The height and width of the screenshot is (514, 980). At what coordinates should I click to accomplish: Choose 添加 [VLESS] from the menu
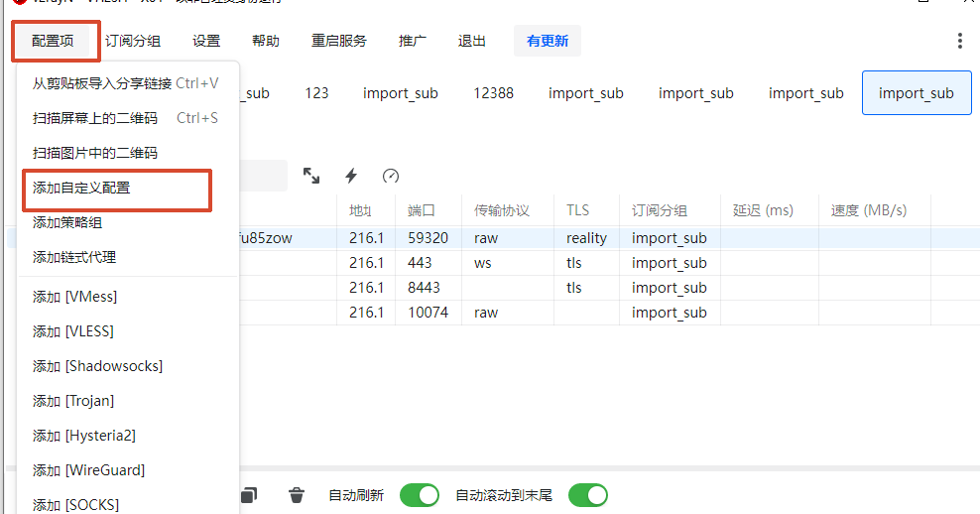tap(128, 331)
